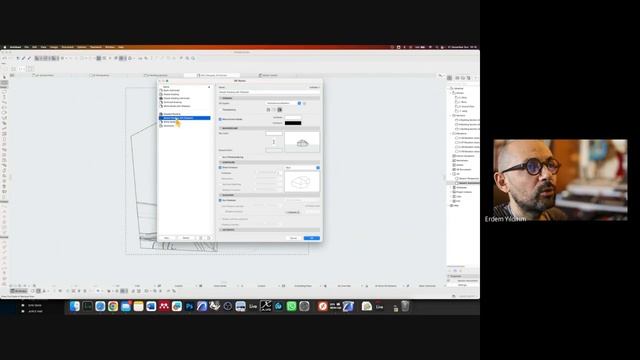Click the New style button
The height and width of the screenshot is (360, 640).
click(167, 238)
